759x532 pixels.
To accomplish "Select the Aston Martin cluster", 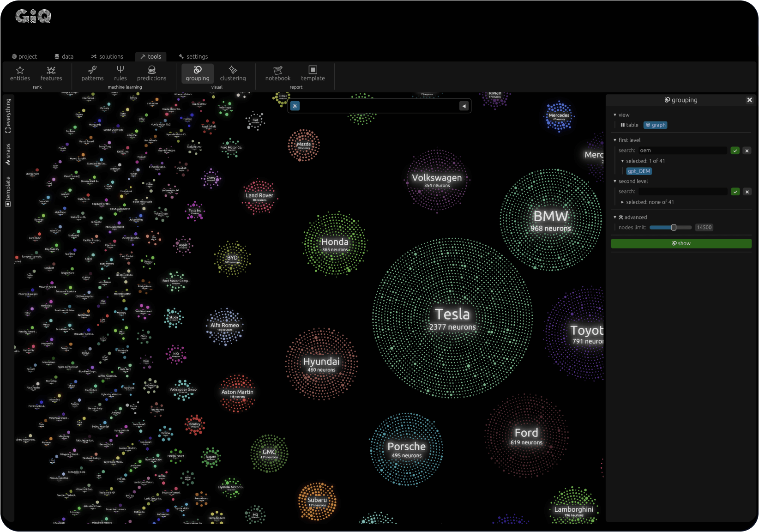I will click(237, 393).
